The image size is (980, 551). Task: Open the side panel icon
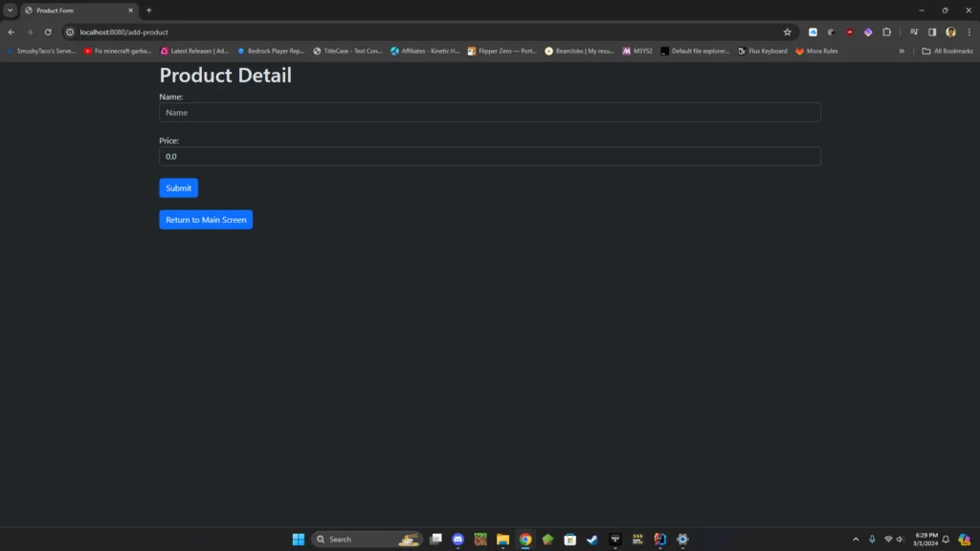[x=932, y=32]
